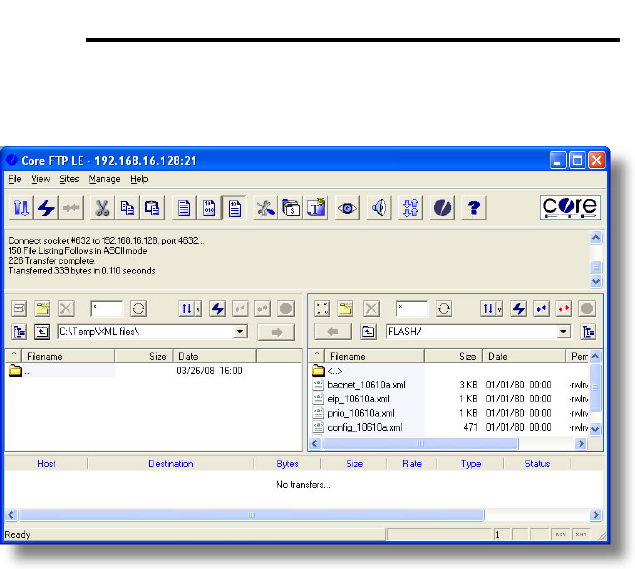Select bacnet_10610a.xml file
635x569 pixels.
(366, 385)
